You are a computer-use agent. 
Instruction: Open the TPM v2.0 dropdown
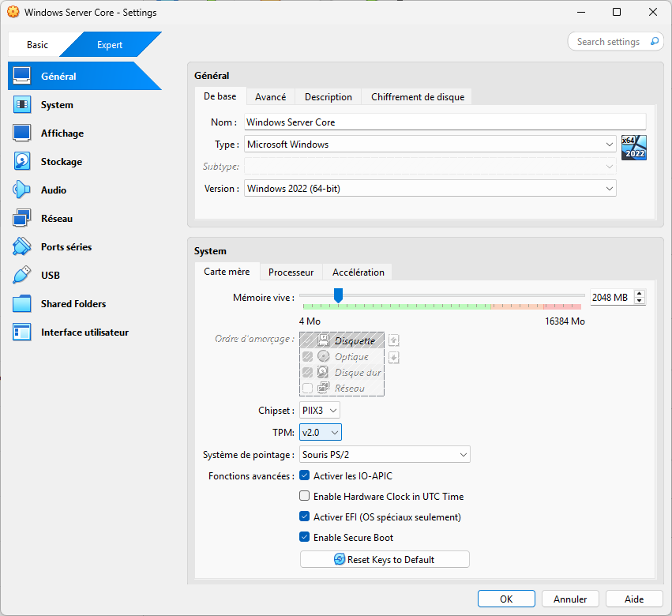(x=320, y=433)
